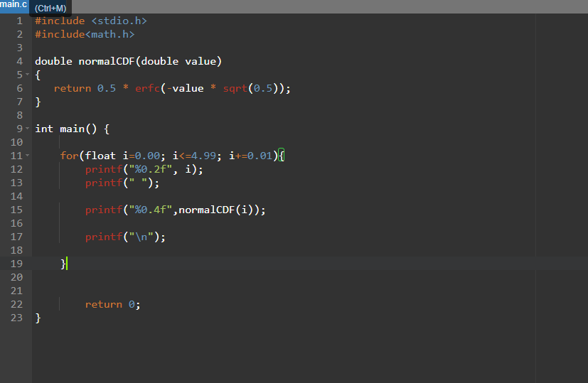Screen dimensions: 588x383
Task: Click the 'for' keyword on line 11
Action: pyautogui.click(x=70, y=156)
